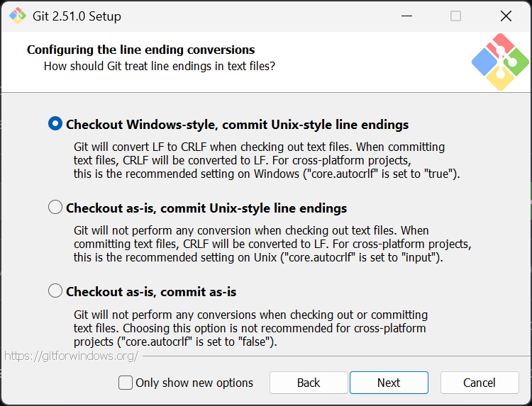Go to the previous page with Back
This screenshot has width=532, height=406.
pos(308,383)
